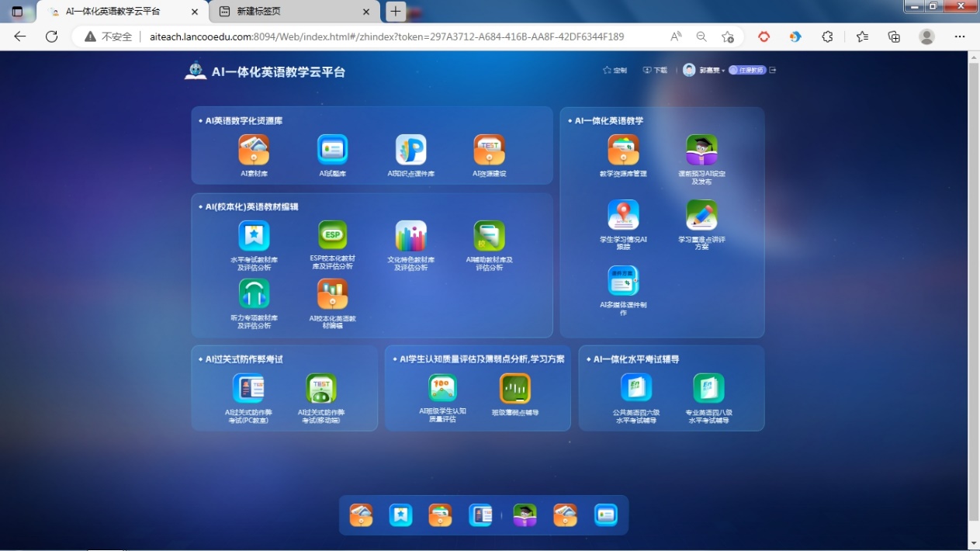Open the ESP校本化教材库 icon
The height and width of the screenshot is (551, 980).
[332, 235]
